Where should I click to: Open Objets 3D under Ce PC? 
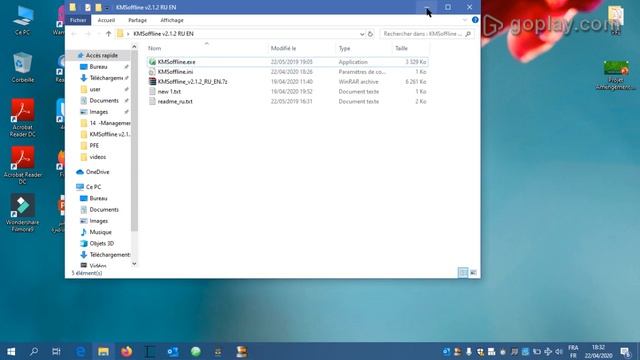tap(101, 243)
